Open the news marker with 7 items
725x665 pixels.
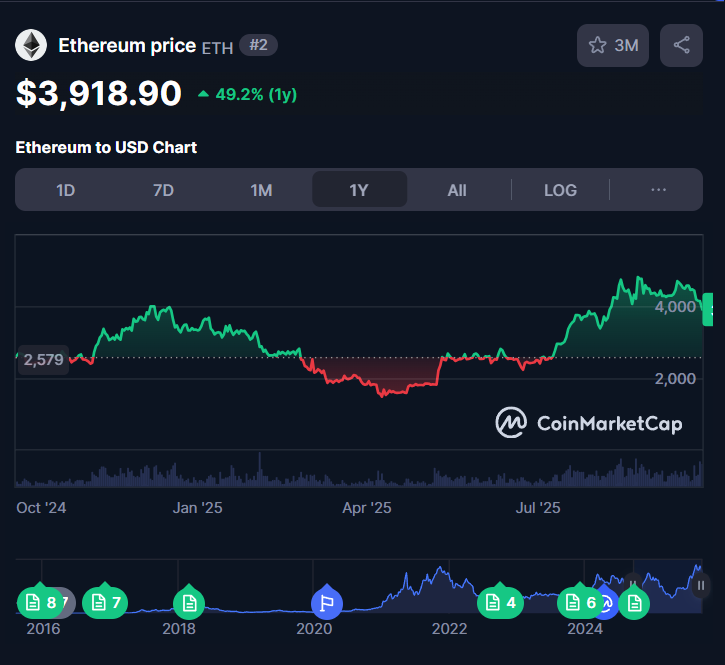click(x=105, y=602)
